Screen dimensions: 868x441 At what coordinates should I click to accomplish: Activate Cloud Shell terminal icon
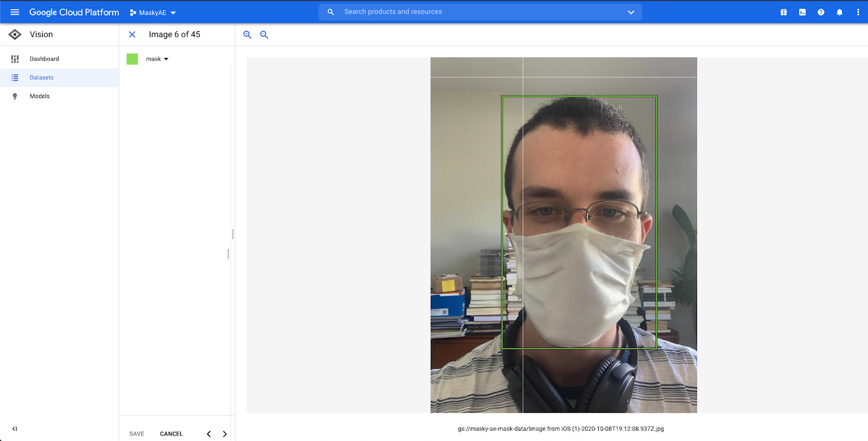(x=802, y=12)
